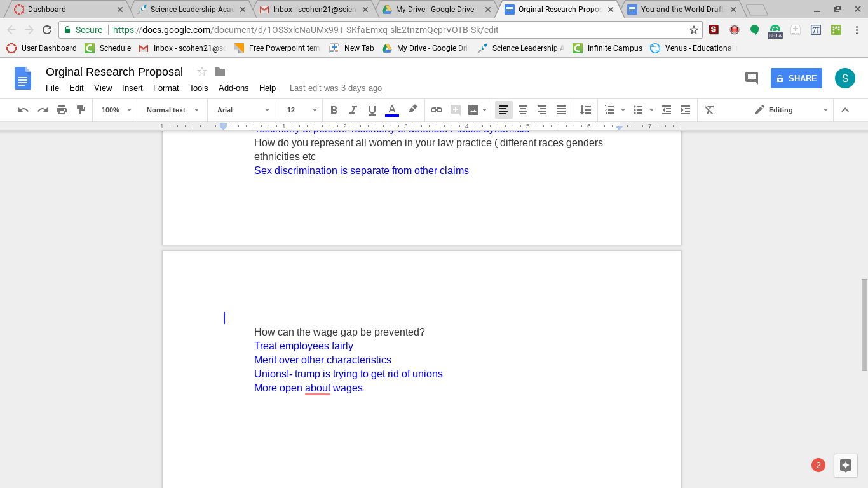The width and height of the screenshot is (868, 488).
Task: Click the Insert link icon
Action: click(437, 110)
